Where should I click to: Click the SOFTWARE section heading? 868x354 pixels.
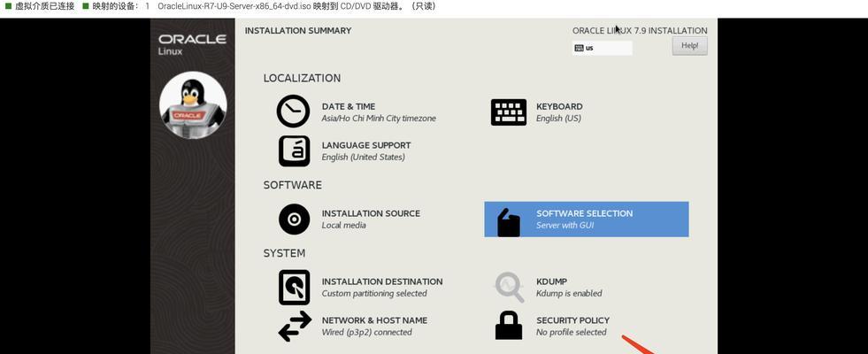[292, 185]
